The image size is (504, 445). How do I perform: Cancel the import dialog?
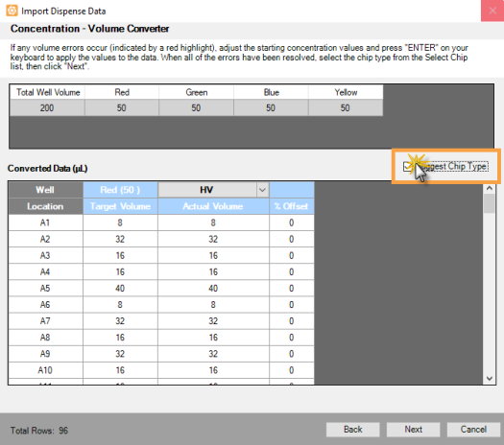point(473,430)
